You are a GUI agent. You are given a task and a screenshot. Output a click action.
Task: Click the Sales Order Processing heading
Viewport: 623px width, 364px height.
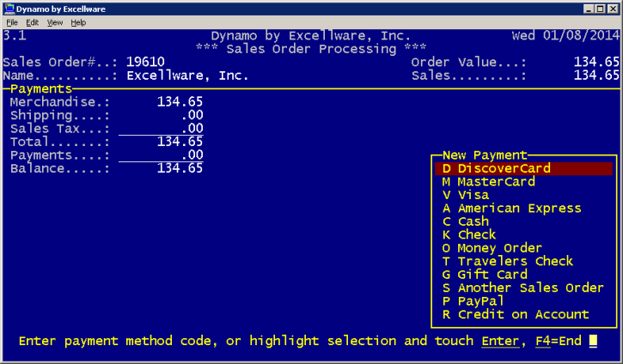click(x=311, y=49)
